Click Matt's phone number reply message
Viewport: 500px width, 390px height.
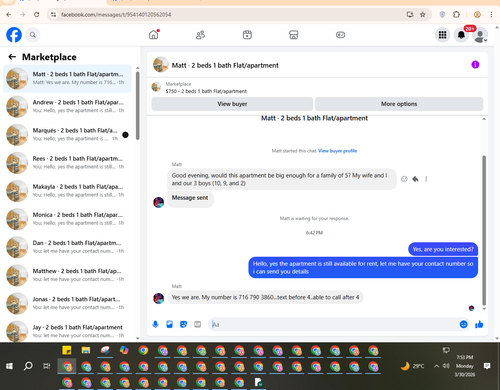tap(265, 297)
